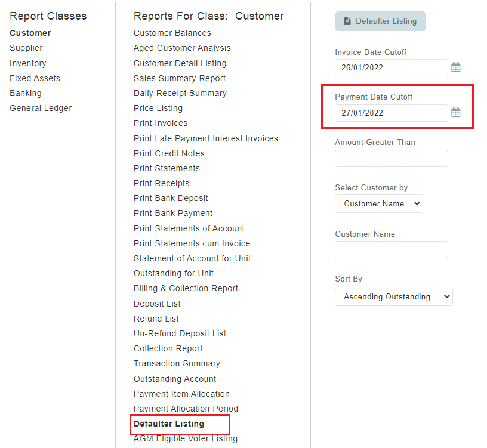
Task: Open the Billing & Collection Report
Action: pos(186,288)
